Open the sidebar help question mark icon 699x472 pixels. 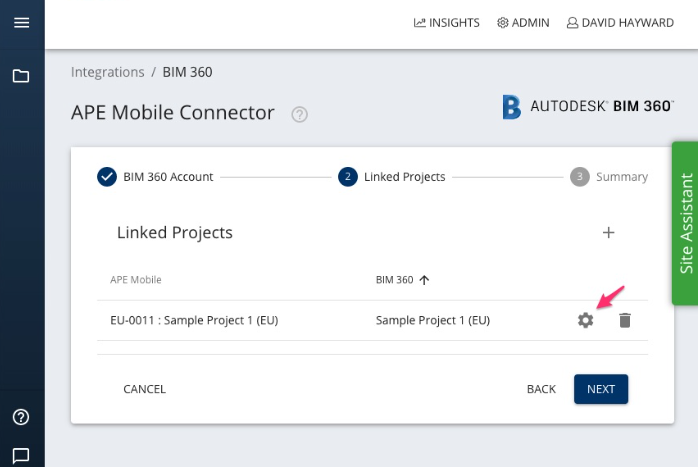pyautogui.click(x=21, y=417)
